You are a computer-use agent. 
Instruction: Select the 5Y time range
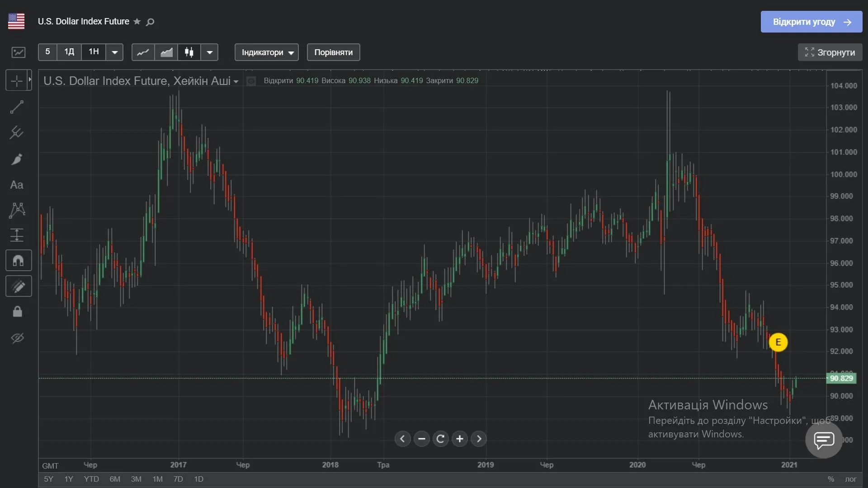[x=48, y=479]
